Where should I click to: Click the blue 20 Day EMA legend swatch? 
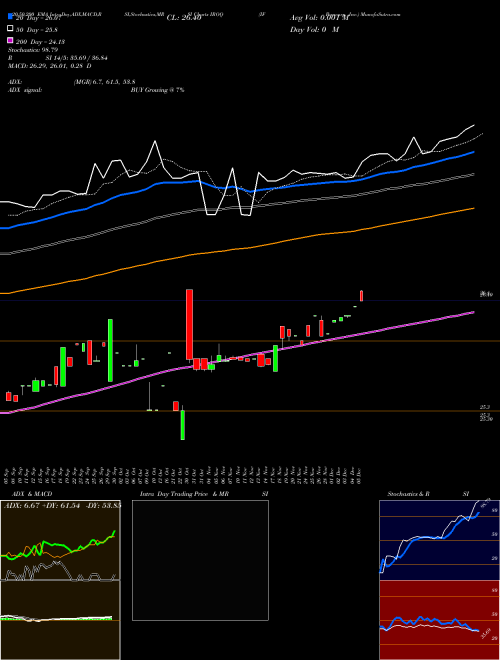point(10,17)
